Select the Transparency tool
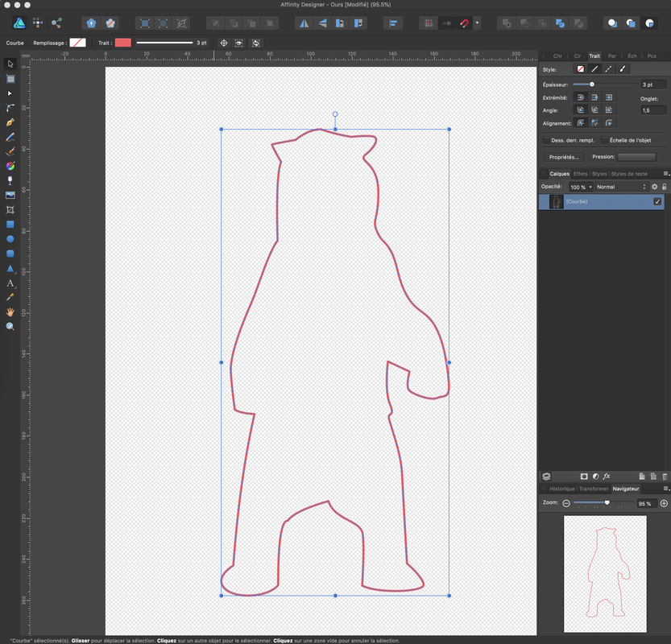The width and height of the screenshot is (671, 644). pos(10,180)
